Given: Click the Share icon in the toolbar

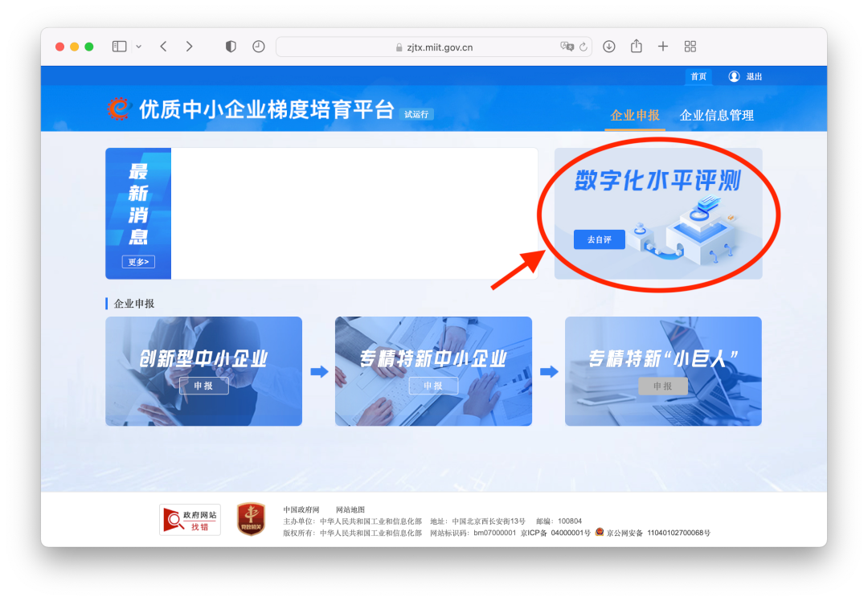Looking at the screenshot, I should (x=636, y=46).
